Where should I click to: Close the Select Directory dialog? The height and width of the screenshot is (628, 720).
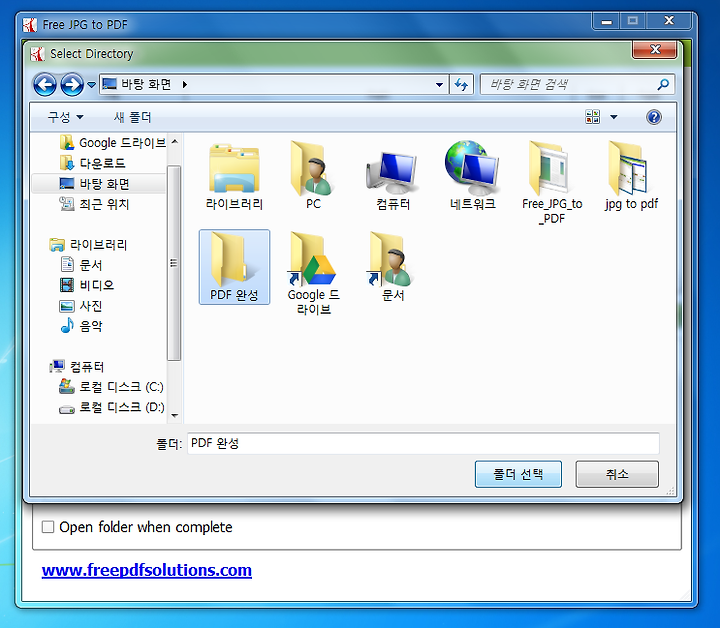point(655,50)
